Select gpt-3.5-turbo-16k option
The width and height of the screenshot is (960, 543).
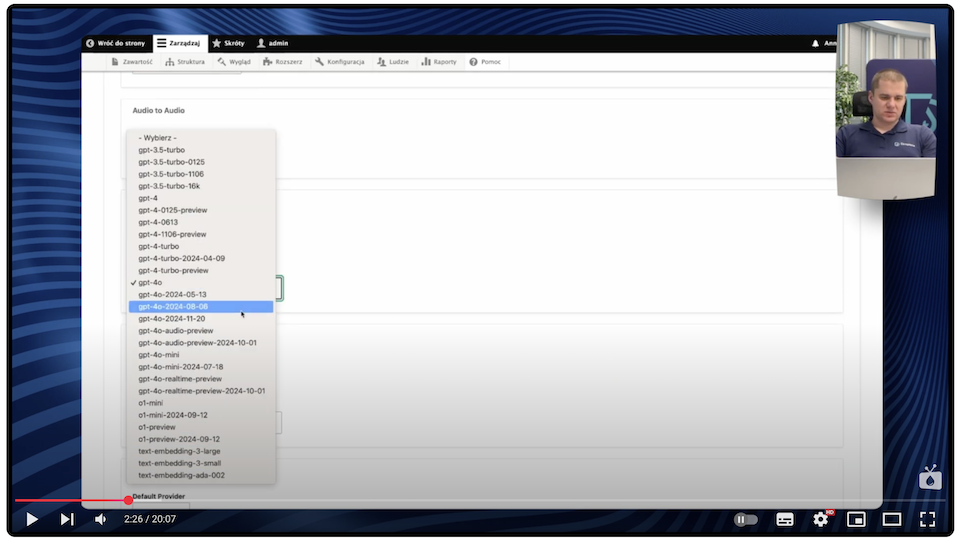point(201,186)
